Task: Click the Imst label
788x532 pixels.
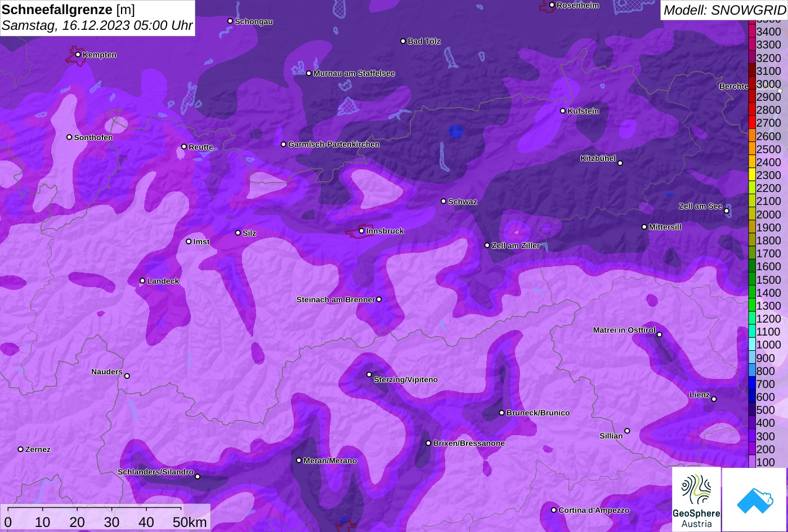Action: (202, 242)
